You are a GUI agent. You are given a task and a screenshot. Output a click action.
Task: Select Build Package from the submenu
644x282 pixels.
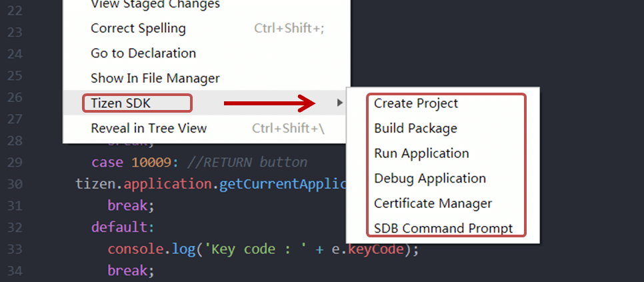tap(415, 128)
